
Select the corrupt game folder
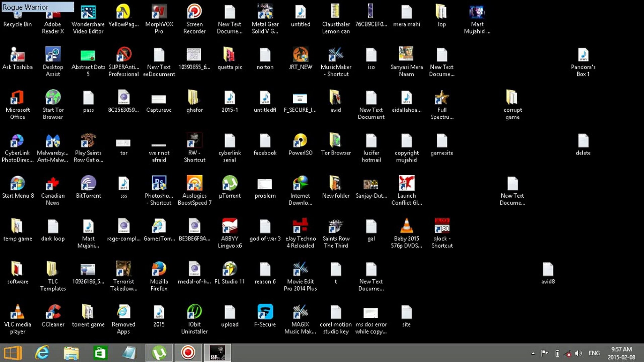pos(512,105)
